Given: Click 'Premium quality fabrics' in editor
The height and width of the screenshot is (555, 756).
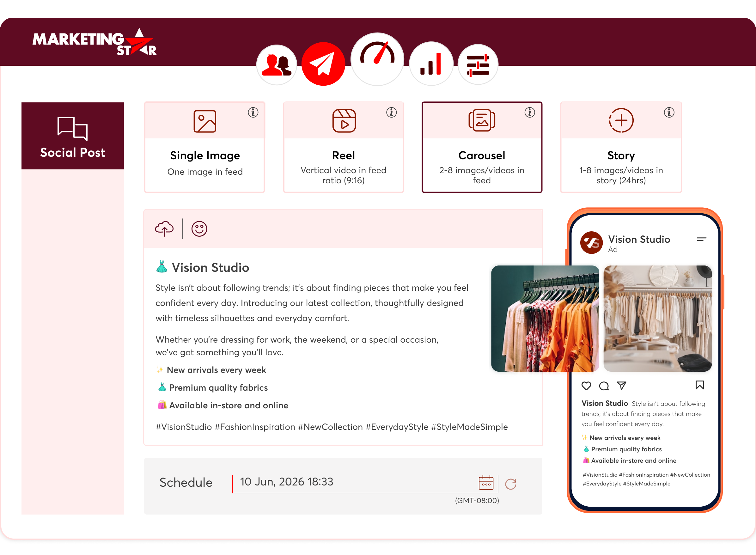Looking at the screenshot, I should coord(218,388).
